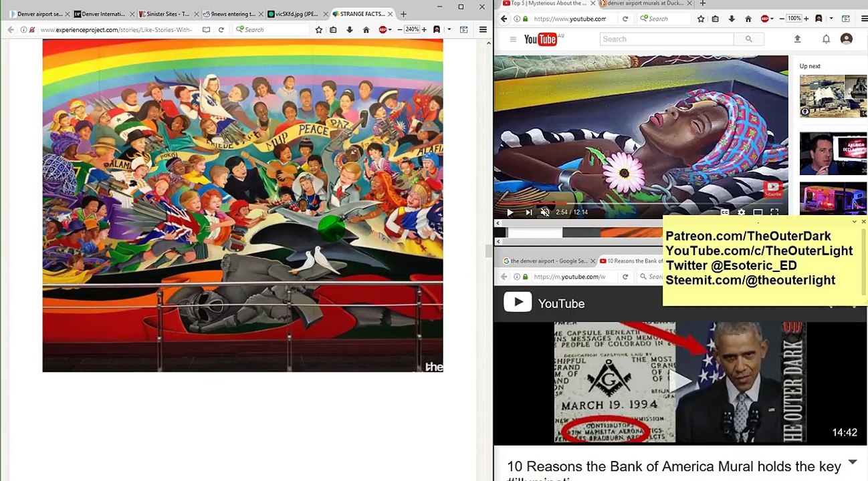Open the first Up next video thumbnail
Viewport: 868px width, 481px height.
tap(833, 96)
